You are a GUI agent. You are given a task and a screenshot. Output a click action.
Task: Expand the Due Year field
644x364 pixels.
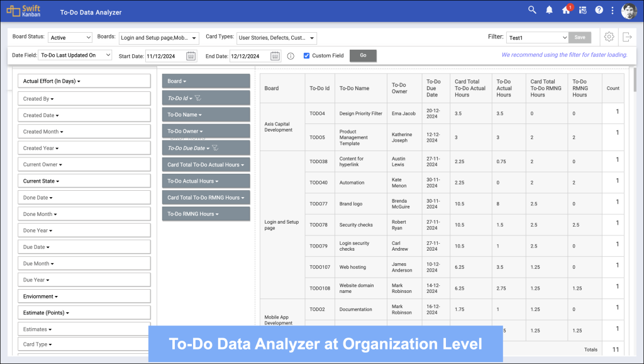(x=84, y=280)
